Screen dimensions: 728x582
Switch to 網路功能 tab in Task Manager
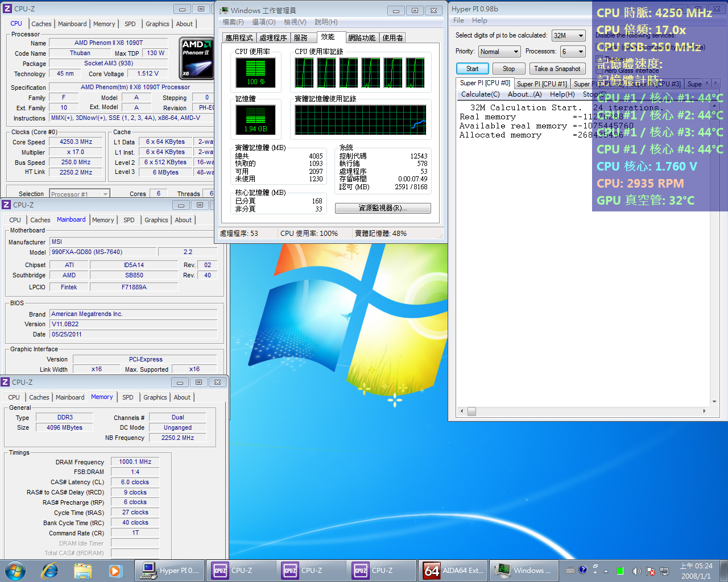[362, 38]
